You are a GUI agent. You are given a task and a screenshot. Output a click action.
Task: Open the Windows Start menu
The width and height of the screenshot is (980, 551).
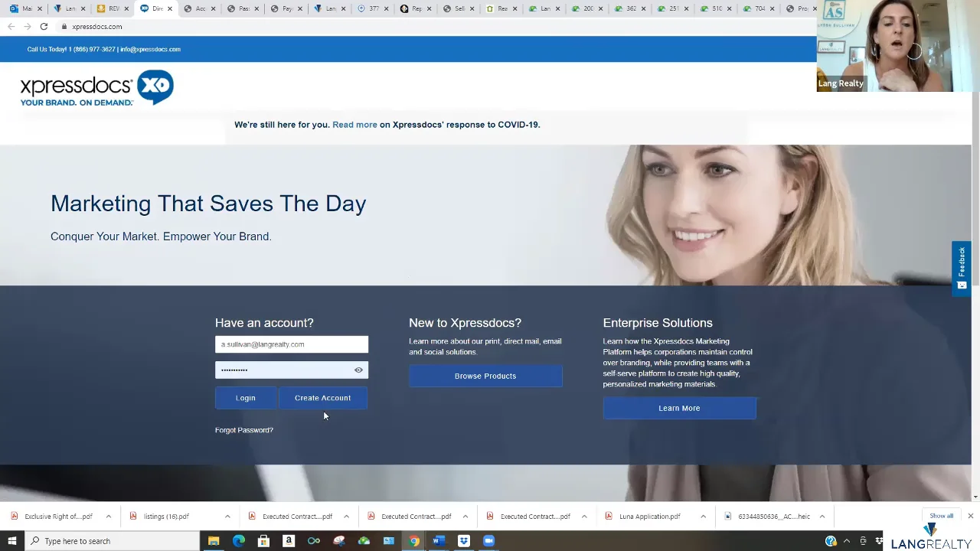pos(11,541)
